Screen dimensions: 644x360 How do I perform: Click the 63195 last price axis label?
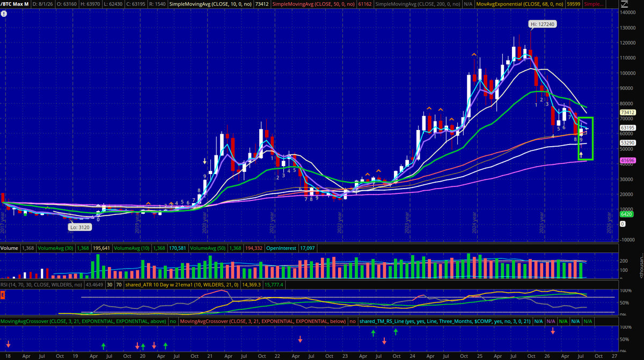tap(627, 128)
